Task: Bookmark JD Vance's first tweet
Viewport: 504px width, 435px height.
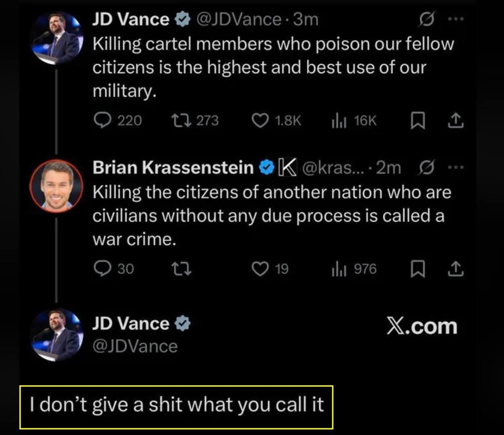Action: tap(416, 121)
